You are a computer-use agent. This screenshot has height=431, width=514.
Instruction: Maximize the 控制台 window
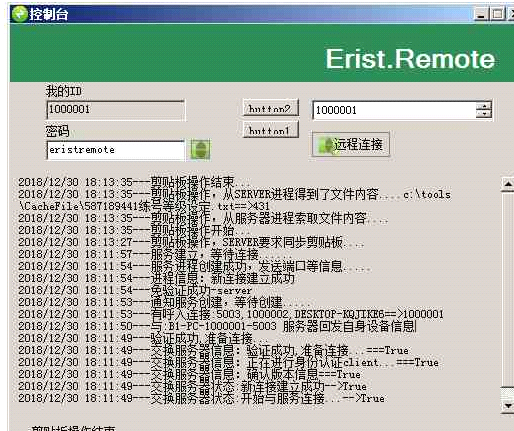click(x=498, y=14)
